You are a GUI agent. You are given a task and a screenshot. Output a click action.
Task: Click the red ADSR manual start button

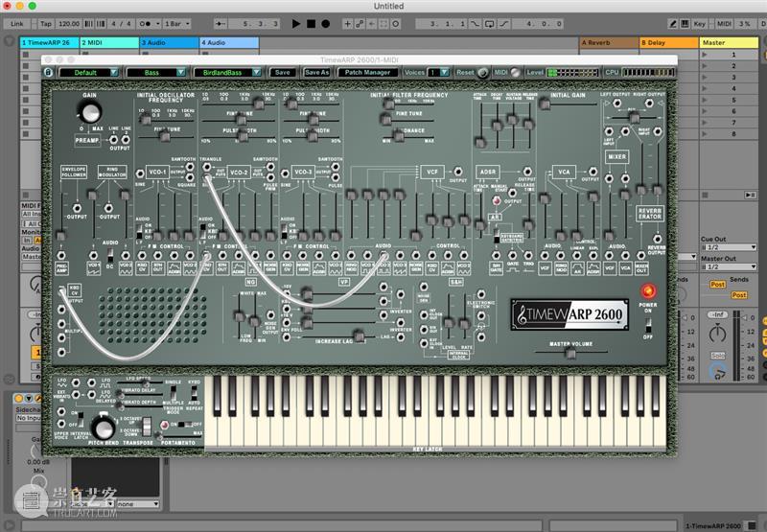tap(496, 200)
